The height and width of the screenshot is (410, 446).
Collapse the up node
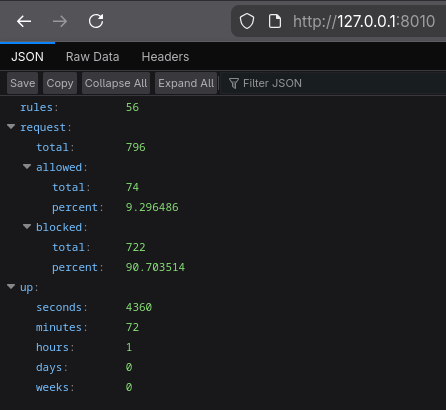point(11,287)
